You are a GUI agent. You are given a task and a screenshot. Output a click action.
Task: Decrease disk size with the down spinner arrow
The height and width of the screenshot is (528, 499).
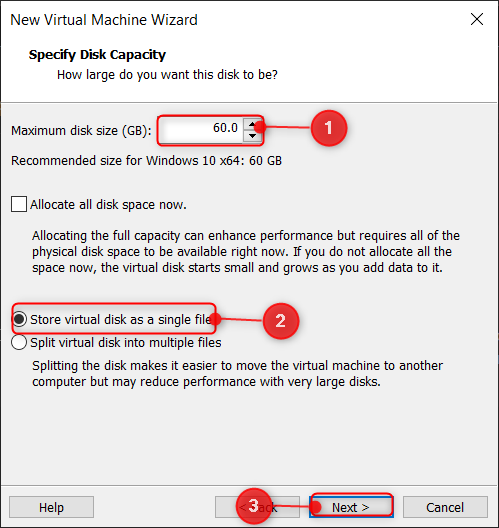[x=253, y=136]
